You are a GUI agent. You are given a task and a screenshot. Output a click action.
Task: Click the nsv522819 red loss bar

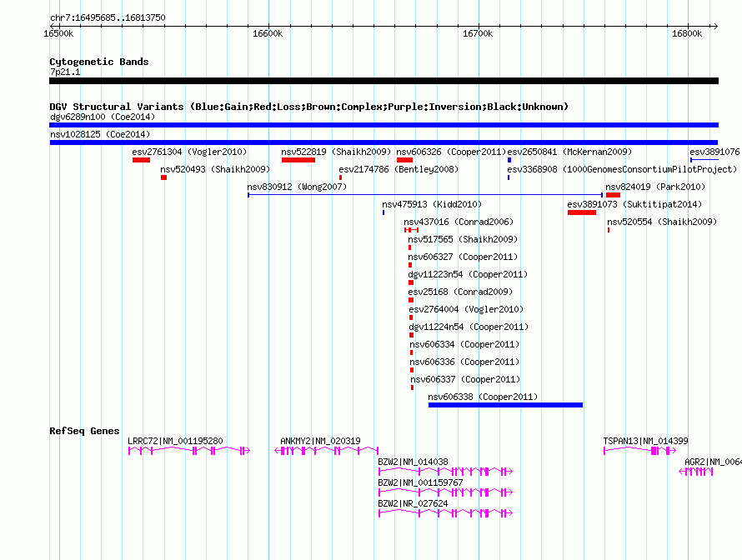pos(298,160)
